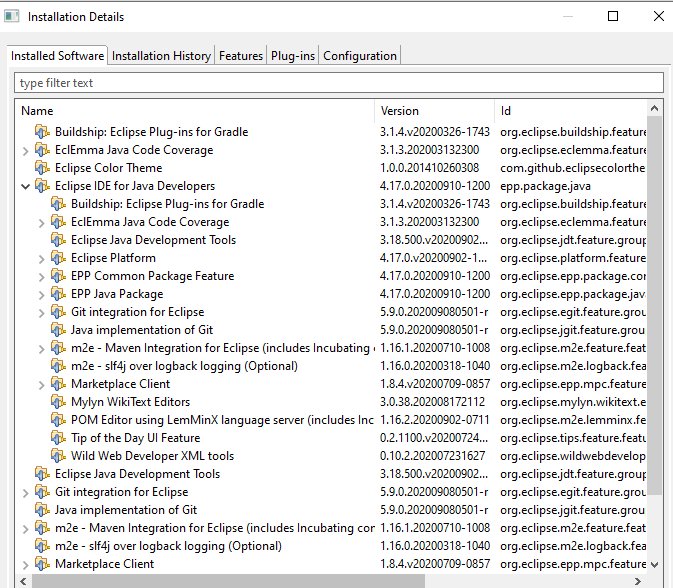Switch to the Installed Software tab
This screenshot has width=673, height=588.
[x=58, y=56]
